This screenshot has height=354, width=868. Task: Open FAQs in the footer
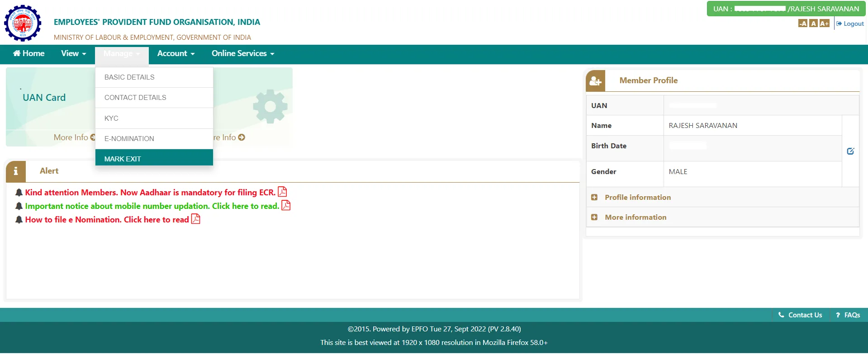click(x=848, y=315)
